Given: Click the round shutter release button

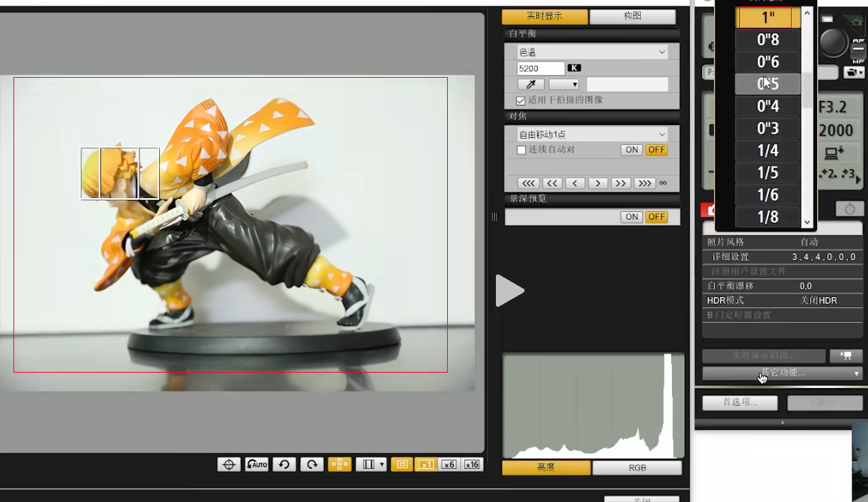Looking at the screenshot, I should [x=833, y=42].
